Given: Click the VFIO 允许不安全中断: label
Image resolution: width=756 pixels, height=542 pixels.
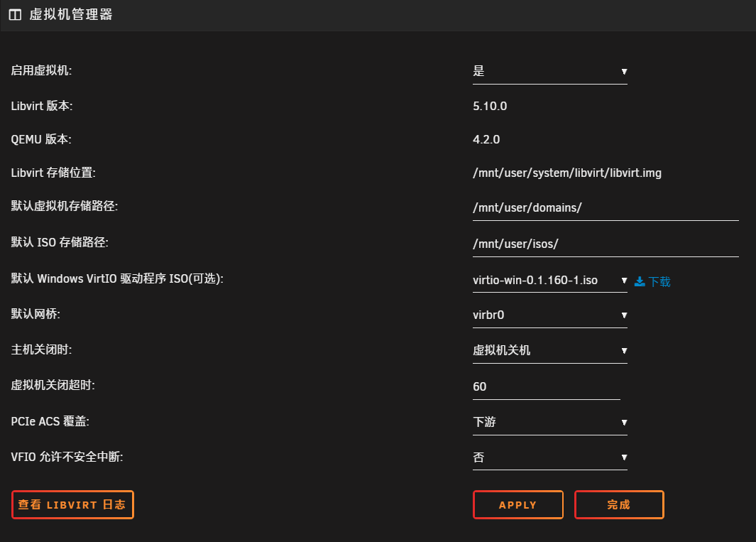Looking at the screenshot, I should [x=67, y=457].
